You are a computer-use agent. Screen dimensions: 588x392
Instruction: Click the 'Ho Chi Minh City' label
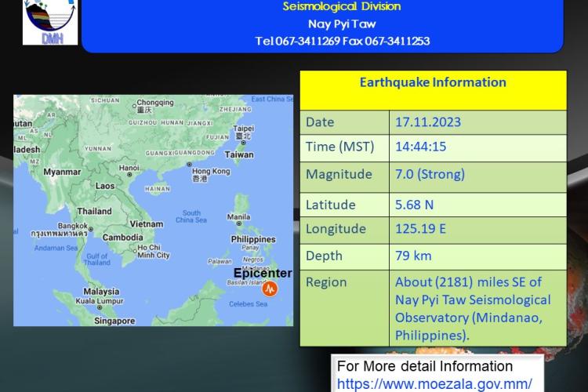154,252
